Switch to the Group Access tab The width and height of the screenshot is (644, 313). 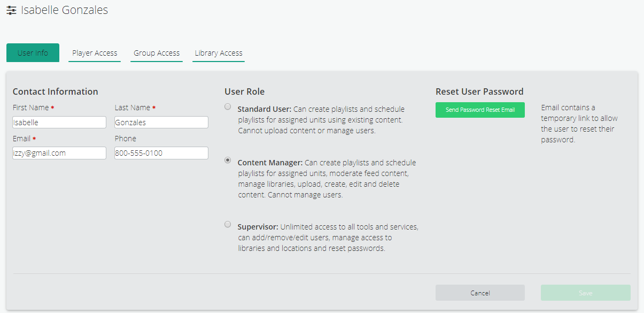click(156, 52)
